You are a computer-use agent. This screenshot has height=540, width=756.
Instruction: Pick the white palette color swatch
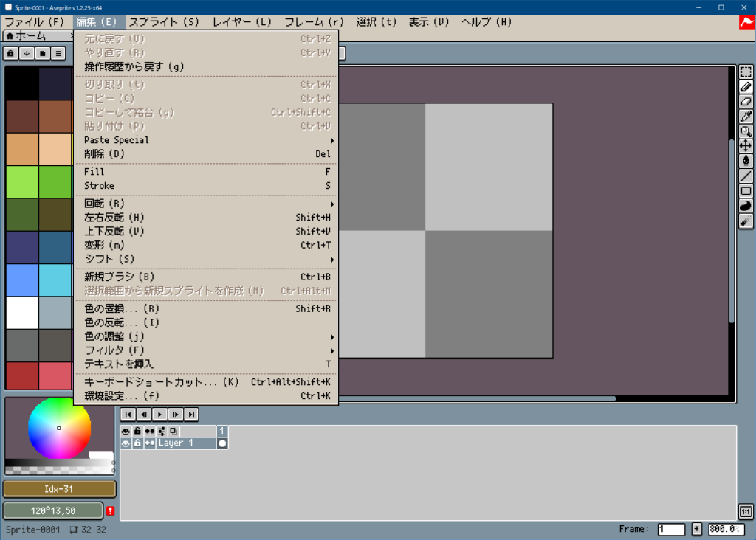click(22, 313)
